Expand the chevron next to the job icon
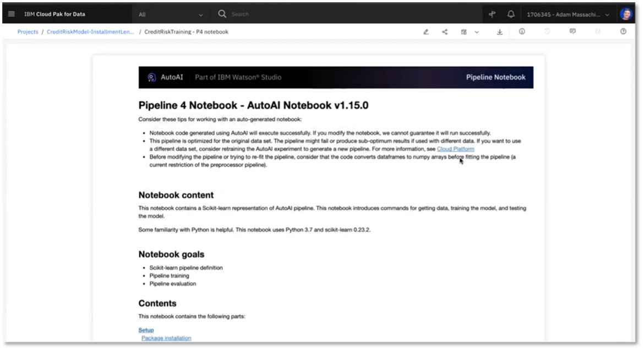This screenshot has height=351, width=644. 477,32
